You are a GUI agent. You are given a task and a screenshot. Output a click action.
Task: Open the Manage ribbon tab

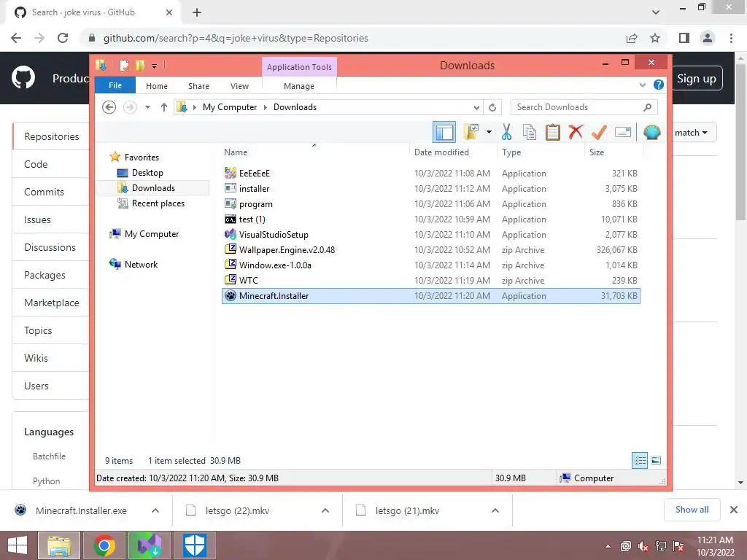coord(299,86)
